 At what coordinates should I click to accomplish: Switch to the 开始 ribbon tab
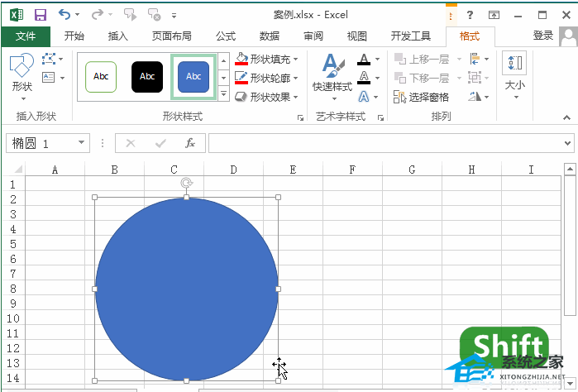coord(74,36)
